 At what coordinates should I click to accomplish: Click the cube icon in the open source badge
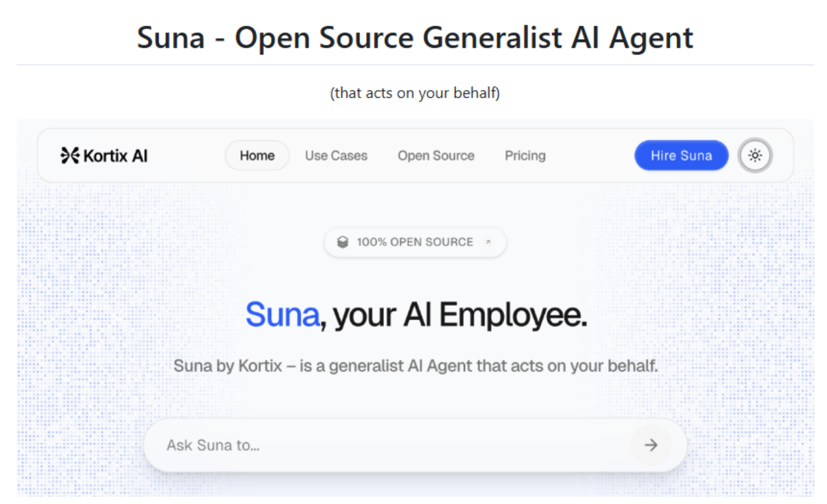click(343, 242)
